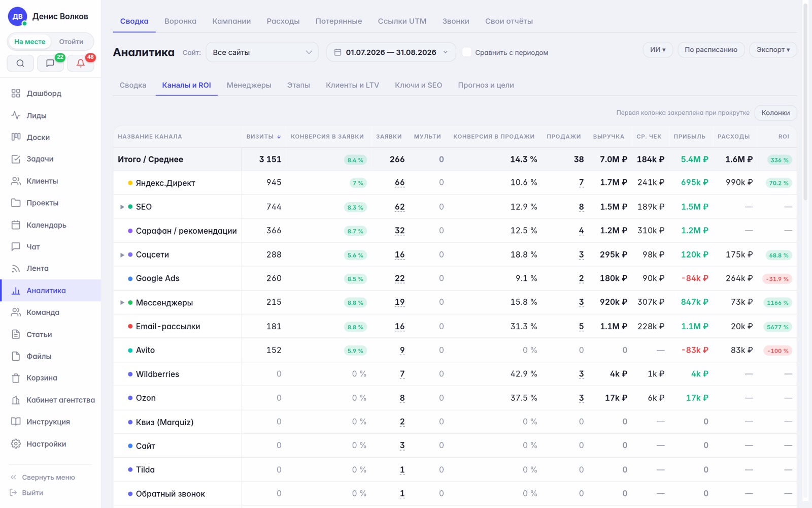This screenshot has width=812, height=508.
Task: Click the Настройки gear icon
Action: [16, 444]
